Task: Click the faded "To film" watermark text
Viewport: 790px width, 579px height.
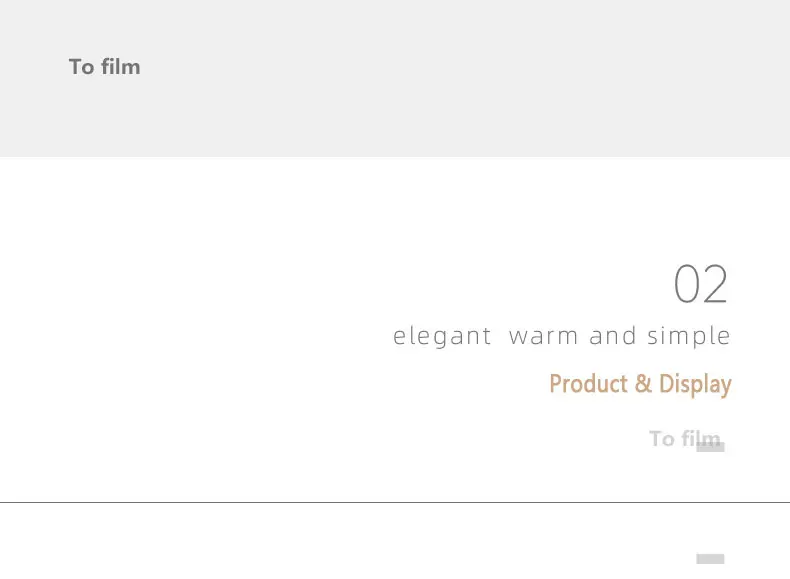Action: coord(685,439)
